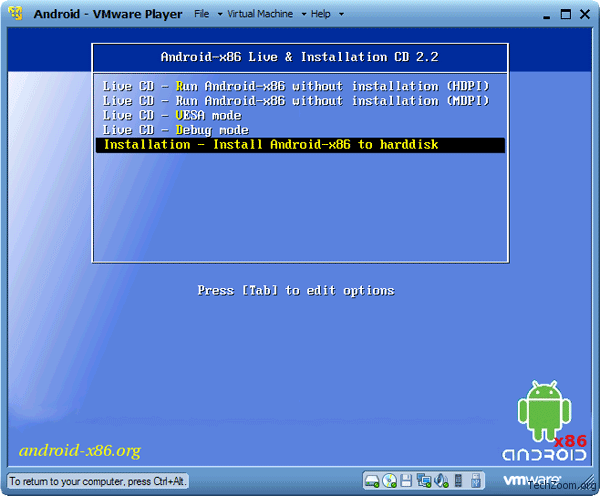Click the USB device status icon
The width and height of the screenshot is (600, 496).
point(476,481)
